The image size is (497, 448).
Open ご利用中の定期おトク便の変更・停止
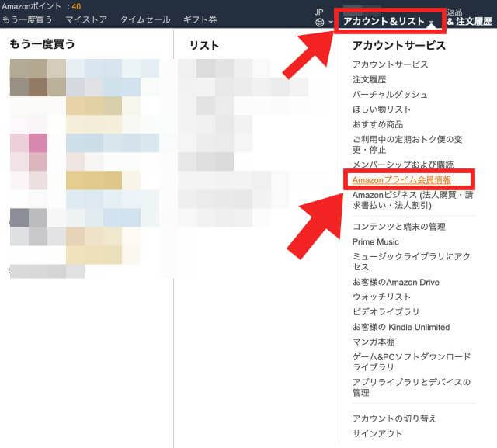(x=407, y=144)
